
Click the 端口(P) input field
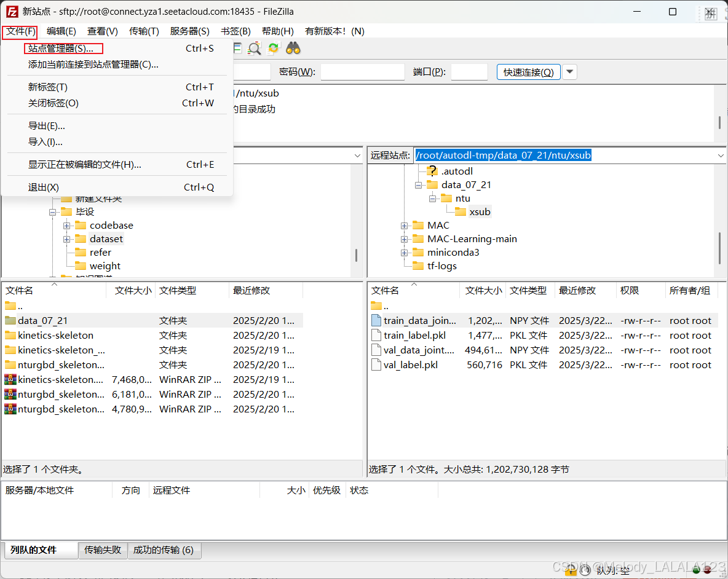coord(469,72)
